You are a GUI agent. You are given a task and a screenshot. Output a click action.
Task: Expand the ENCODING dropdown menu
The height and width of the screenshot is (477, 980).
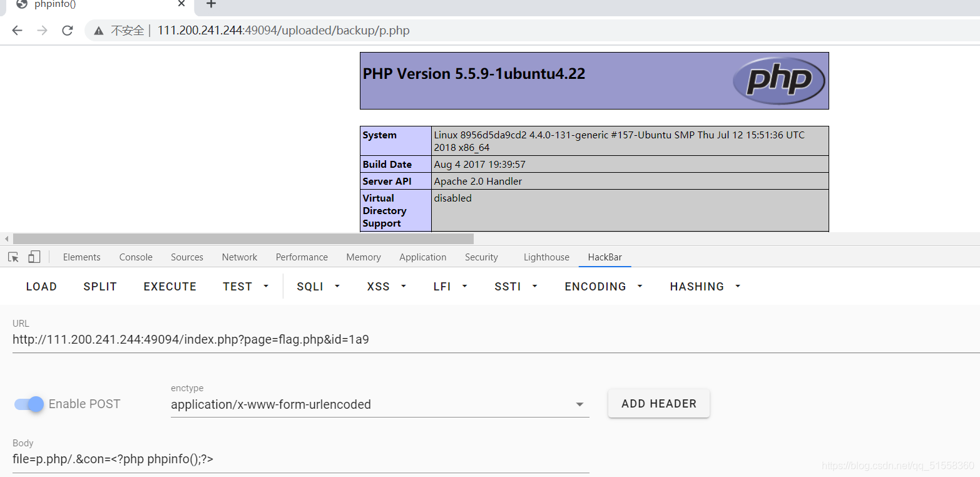pyautogui.click(x=603, y=286)
